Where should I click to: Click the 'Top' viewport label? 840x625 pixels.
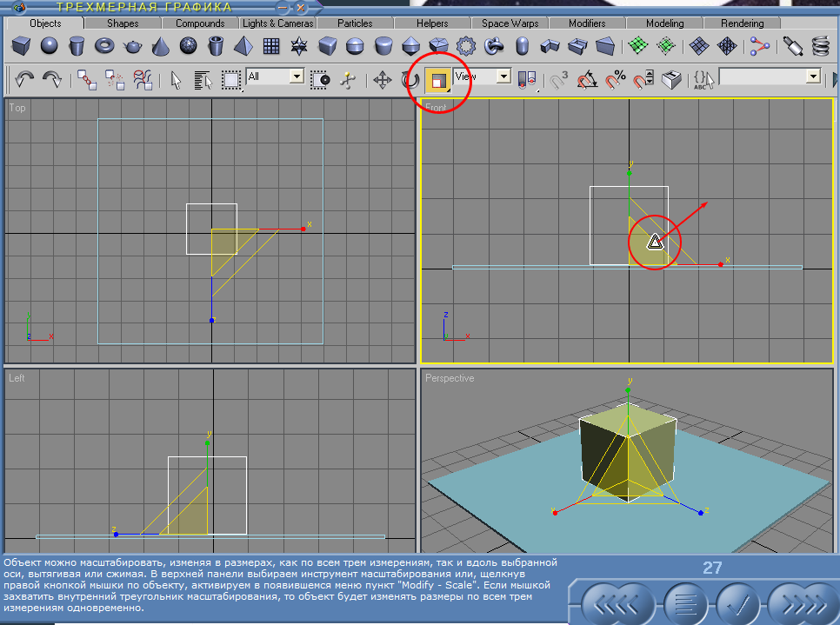click(17, 108)
